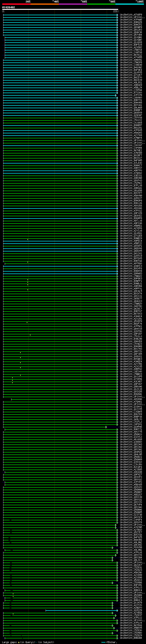This screenshot has width=146, height=644.
Task: Select the AV420402 query name label
Action: pyautogui.click(x=8, y=7)
